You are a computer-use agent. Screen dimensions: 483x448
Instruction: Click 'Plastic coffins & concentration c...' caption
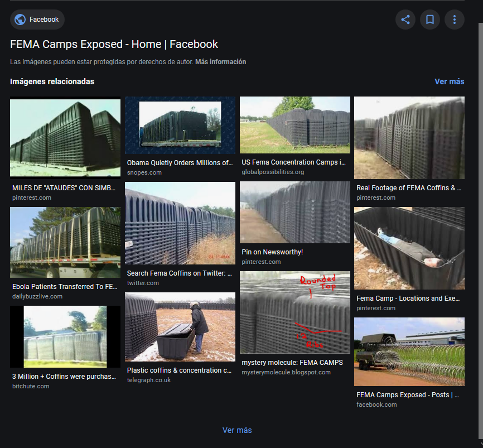tap(179, 370)
